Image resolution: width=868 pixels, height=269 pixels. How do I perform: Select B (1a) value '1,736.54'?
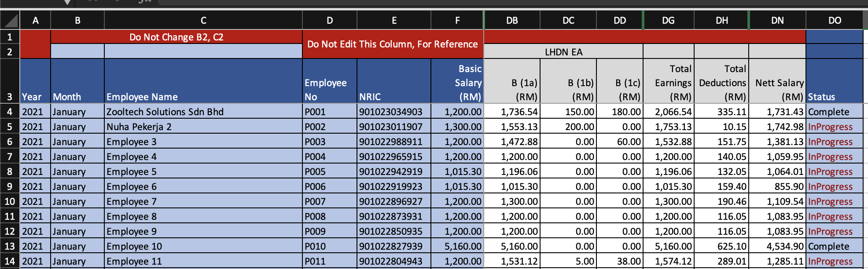512,112
